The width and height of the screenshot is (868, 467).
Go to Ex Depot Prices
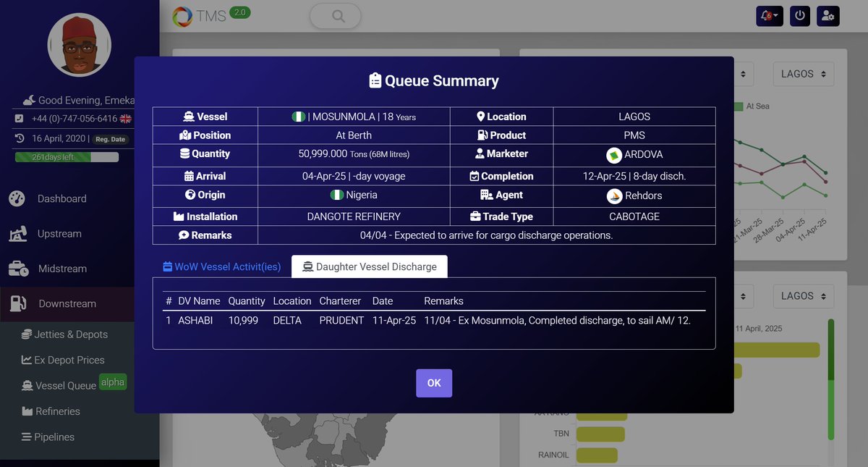tap(69, 360)
